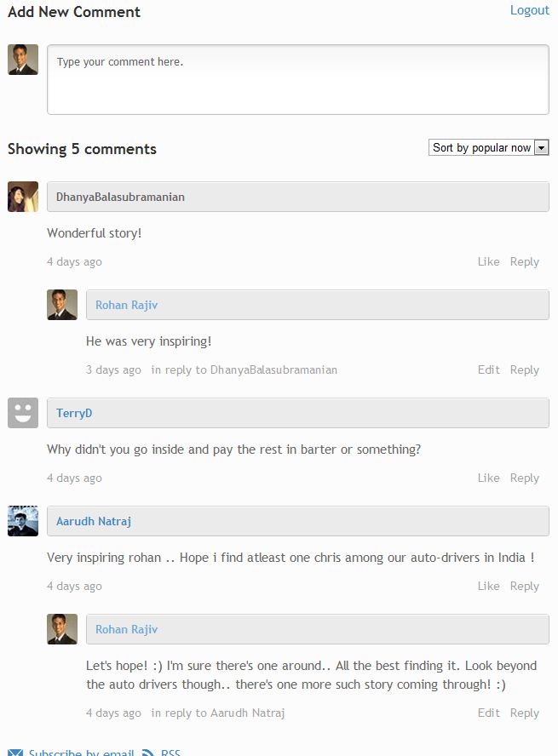
Task: Reply to Aarudh Natraj's comment
Action: tap(524, 587)
